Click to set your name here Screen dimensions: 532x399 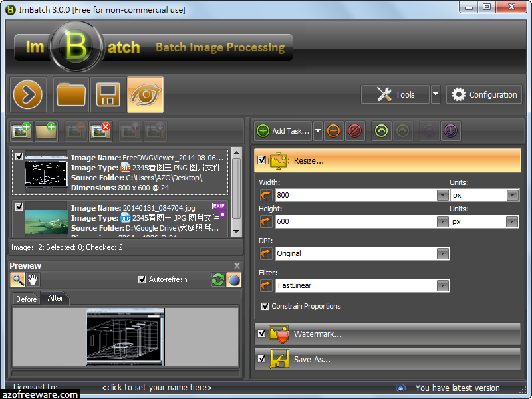point(157,388)
